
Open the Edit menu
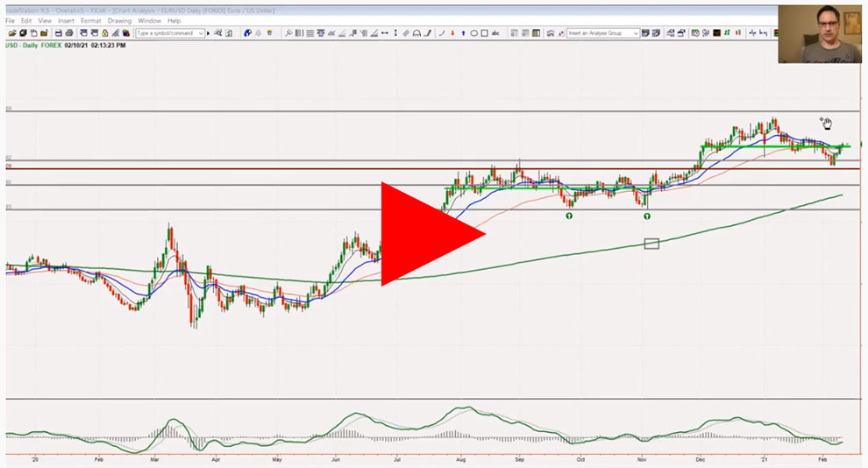(x=26, y=21)
